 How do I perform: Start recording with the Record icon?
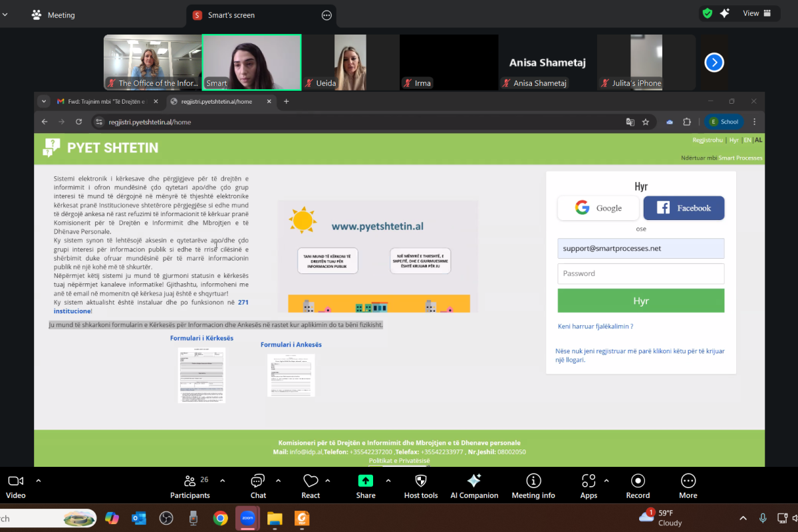pyautogui.click(x=637, y=481)
